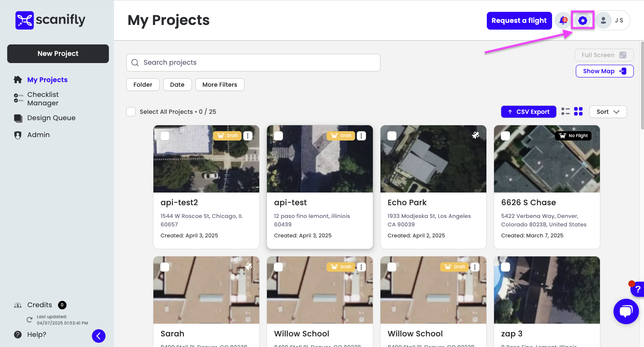Click satellite icon on Echo Park card
The image size is (644, 347).
476,135
